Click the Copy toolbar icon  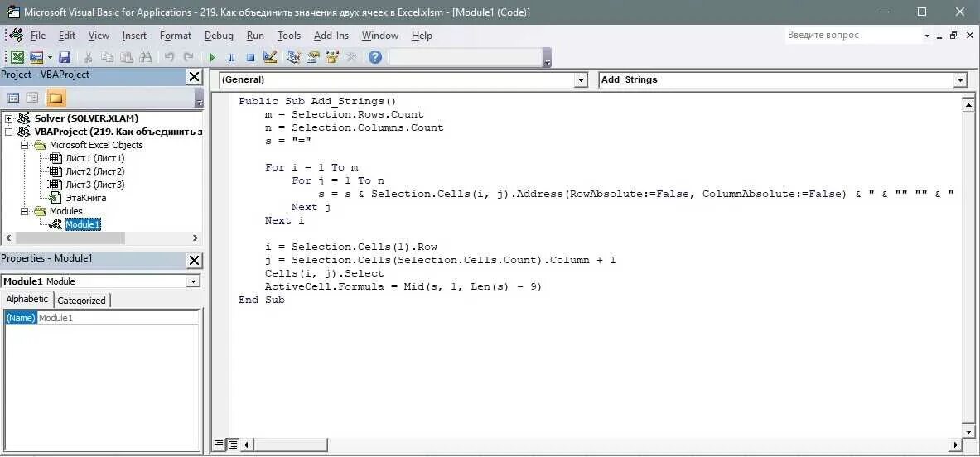(x=108, y=57)
